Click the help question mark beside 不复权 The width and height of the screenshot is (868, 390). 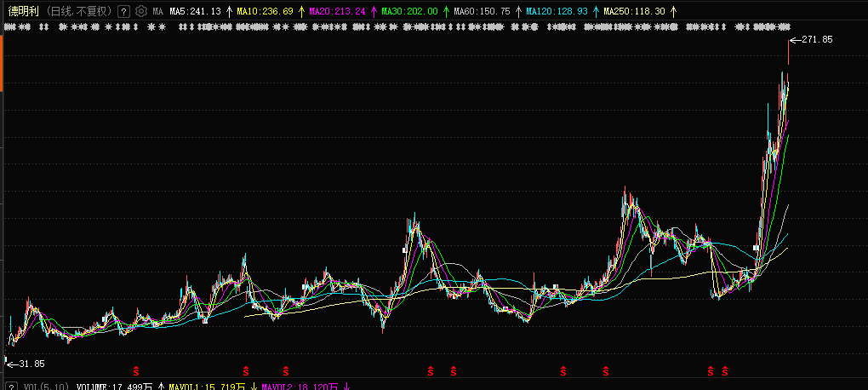click(x=124, y=12)
